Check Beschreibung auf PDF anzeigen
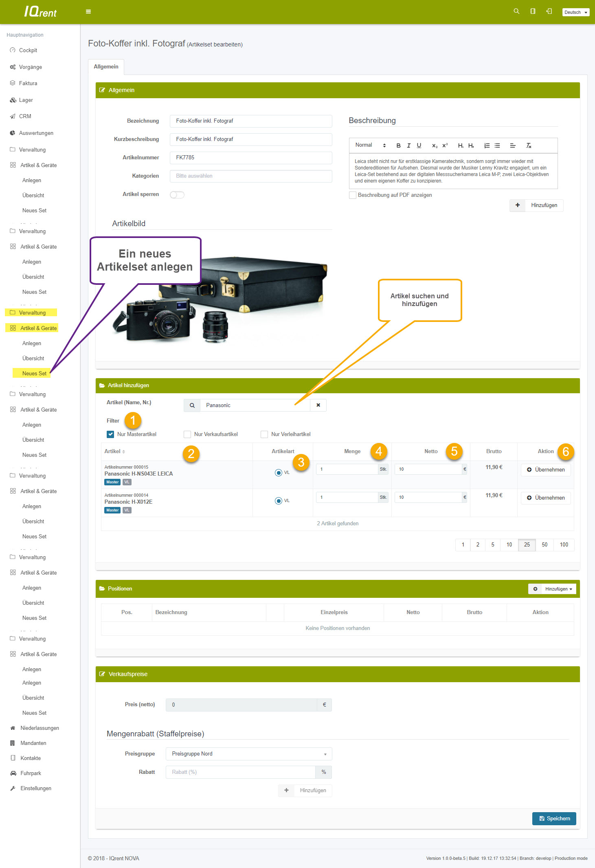This screenshot has height=868, width=595. coord(353,195)
